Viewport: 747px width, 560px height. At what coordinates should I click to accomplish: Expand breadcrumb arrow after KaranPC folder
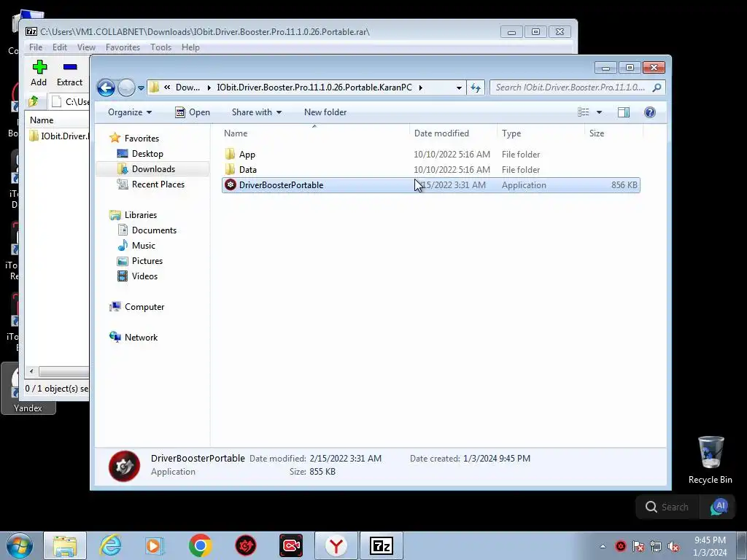click(x=421, y=87)
